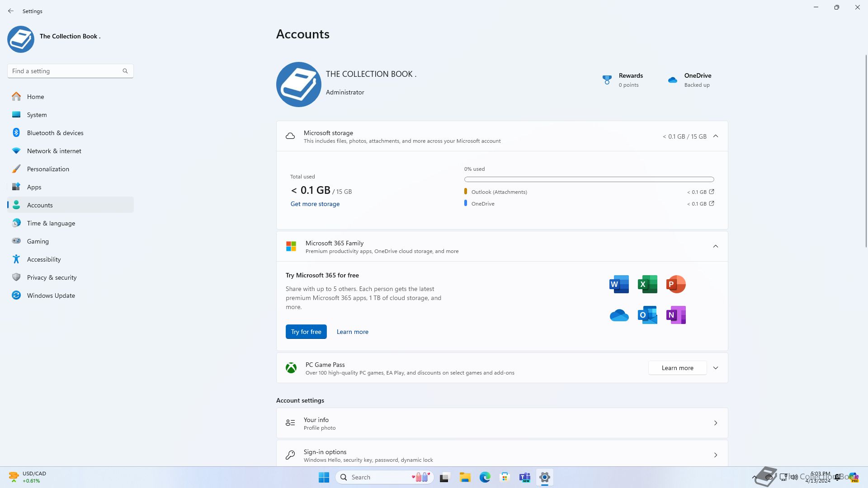Select Personalization in the sidebar
868x488 pixels.
(71, 169)
